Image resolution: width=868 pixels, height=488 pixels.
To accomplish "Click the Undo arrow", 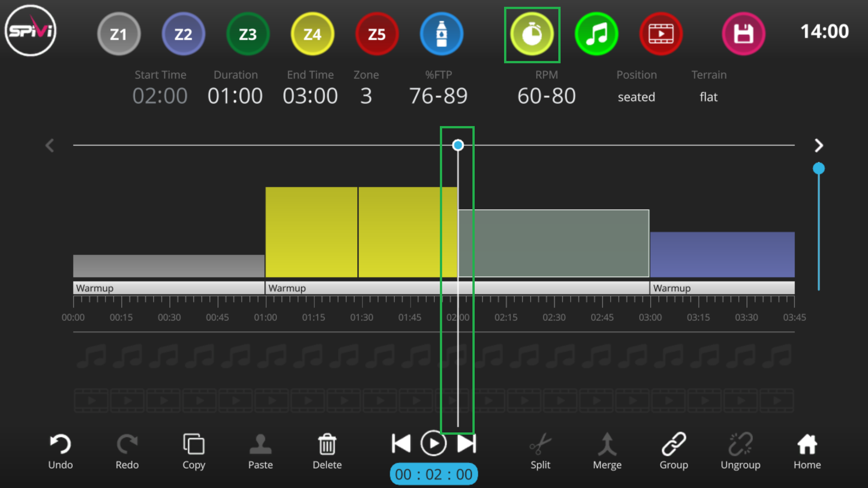I will tap(60, 451).
